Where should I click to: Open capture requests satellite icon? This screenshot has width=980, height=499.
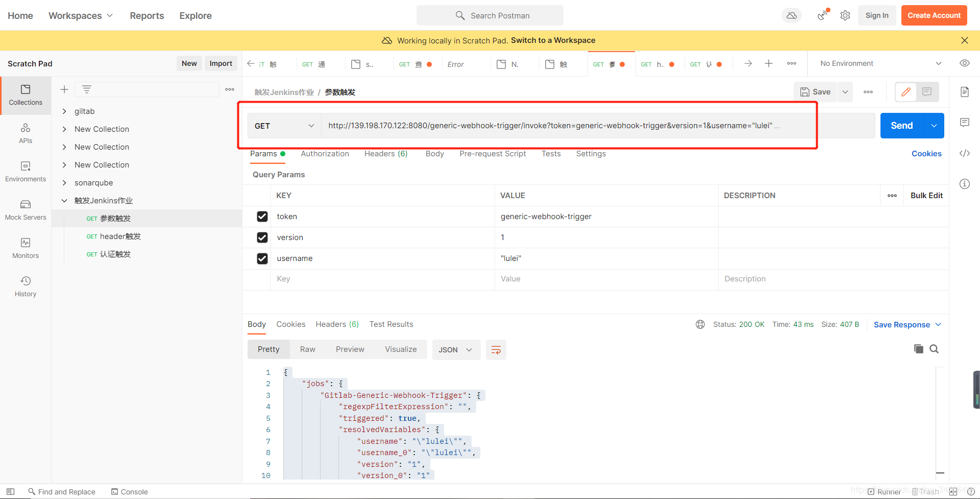[x=822, y=15]
